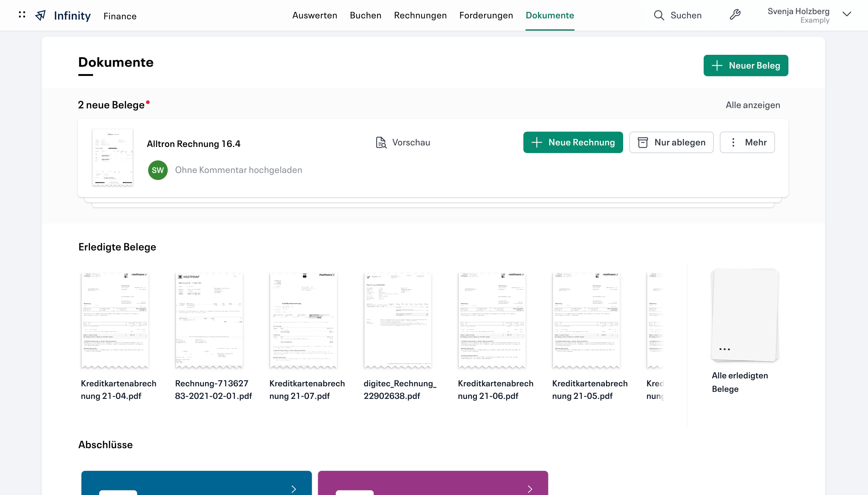Viewport: 868px width, 495px height.
Task: Click the Alltron Rechnung 16.4 title
Action: (x=193, y=144)
